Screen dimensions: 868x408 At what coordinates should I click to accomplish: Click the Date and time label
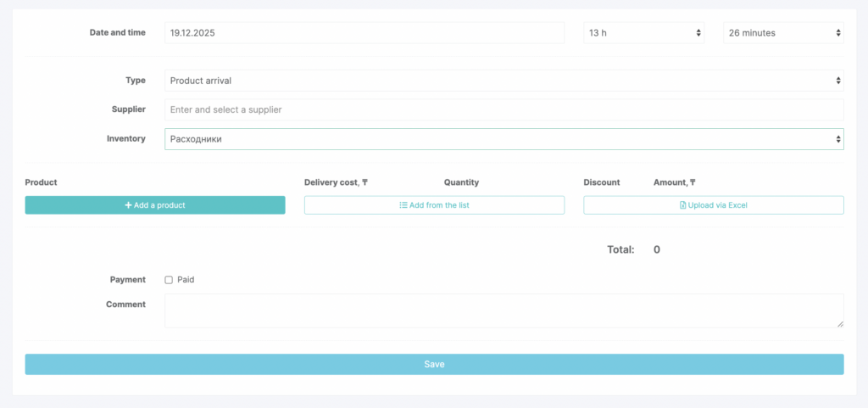point(117,32)
